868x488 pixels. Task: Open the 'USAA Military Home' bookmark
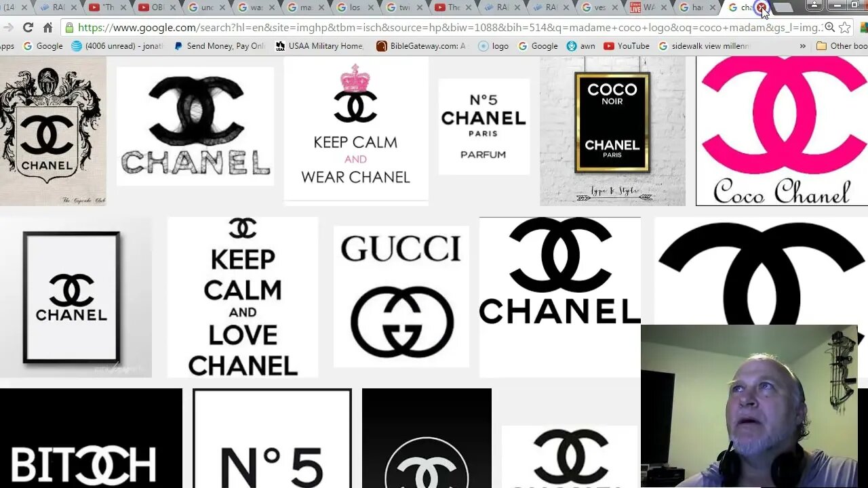pyautogui.click(x=319, y=46)
